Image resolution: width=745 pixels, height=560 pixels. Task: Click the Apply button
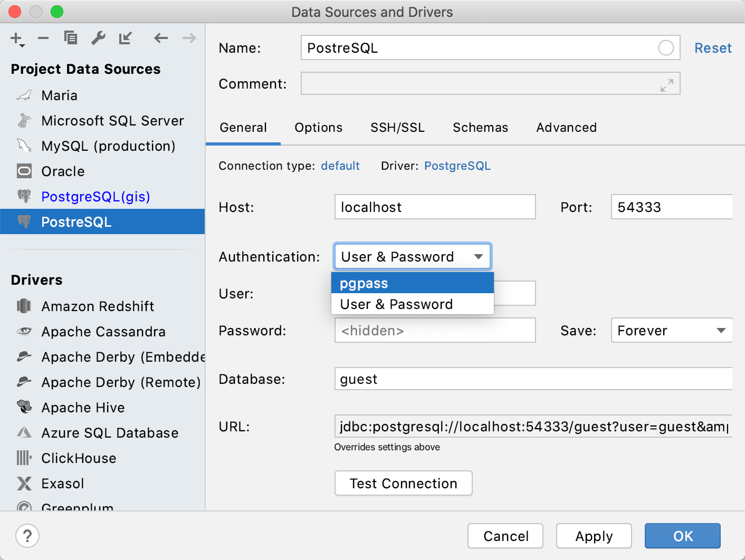point(594,536)
